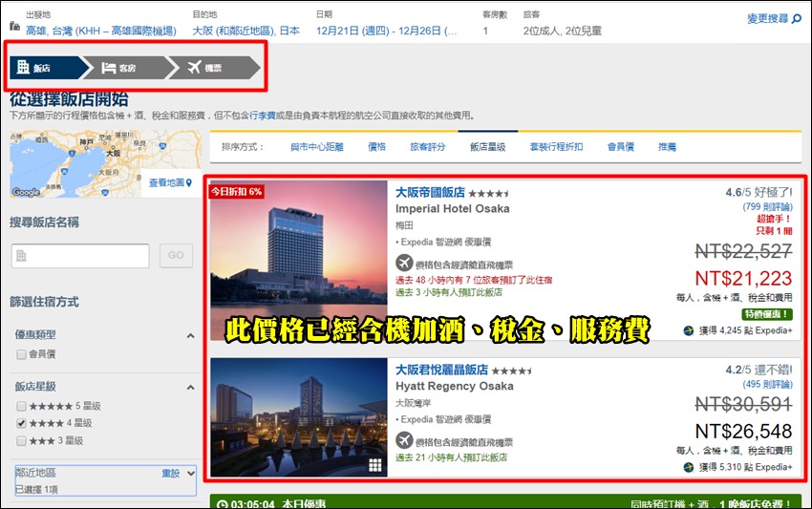Click the GO search button

click(x=176, y=255)
